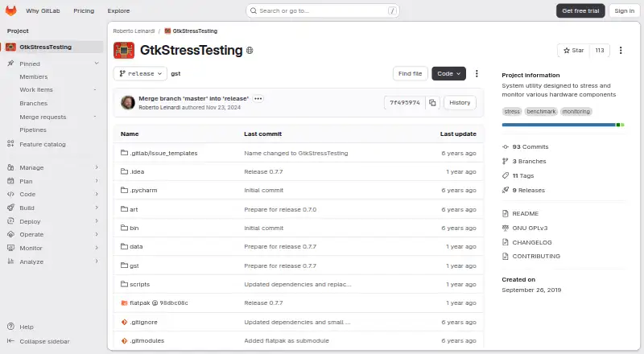The height and width of the screenshot is (354, 644).
Task: Click the Releases rocket icon
Action: click(x=506, y=190)
